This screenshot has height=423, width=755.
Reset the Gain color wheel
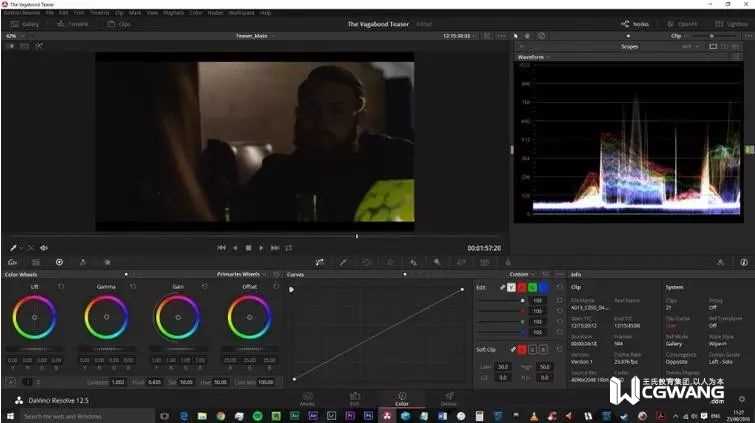(x=204, y=287)
